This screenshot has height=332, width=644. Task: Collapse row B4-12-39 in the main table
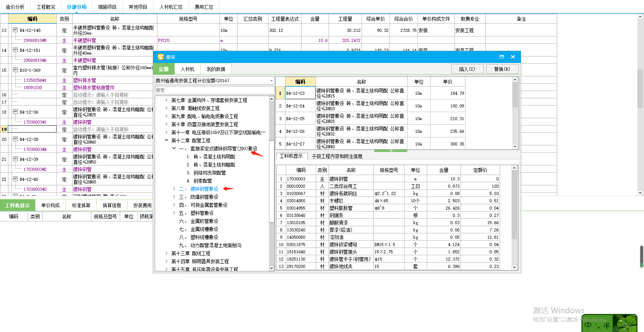pos(15,159)
